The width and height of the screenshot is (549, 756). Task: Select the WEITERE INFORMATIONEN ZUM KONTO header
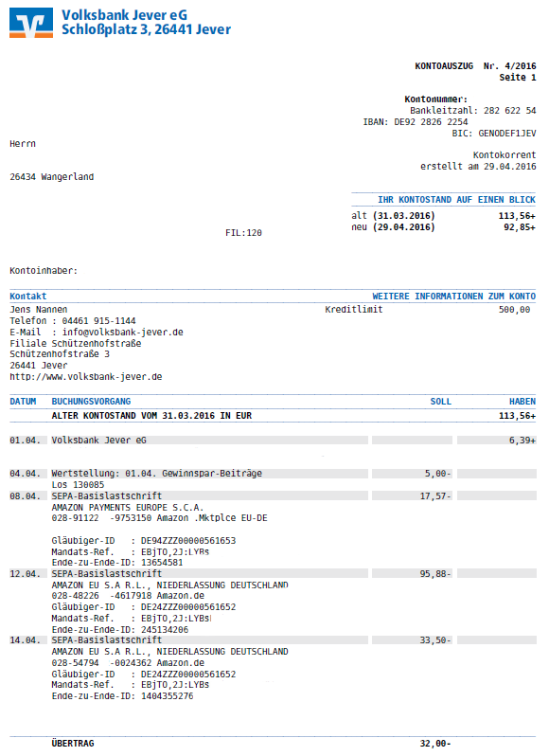pyautogui.click(x=453, y=296)
